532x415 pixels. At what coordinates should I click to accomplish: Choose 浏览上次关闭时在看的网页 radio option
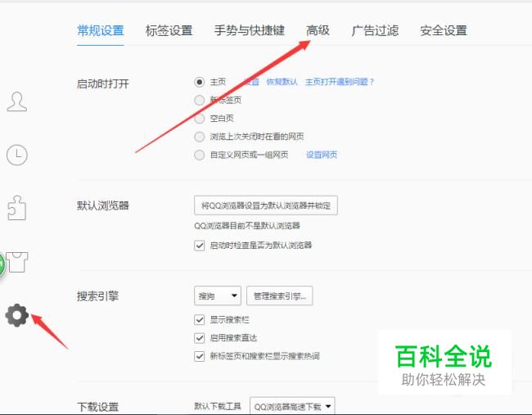pyautogui.click(x=199, y=137)
